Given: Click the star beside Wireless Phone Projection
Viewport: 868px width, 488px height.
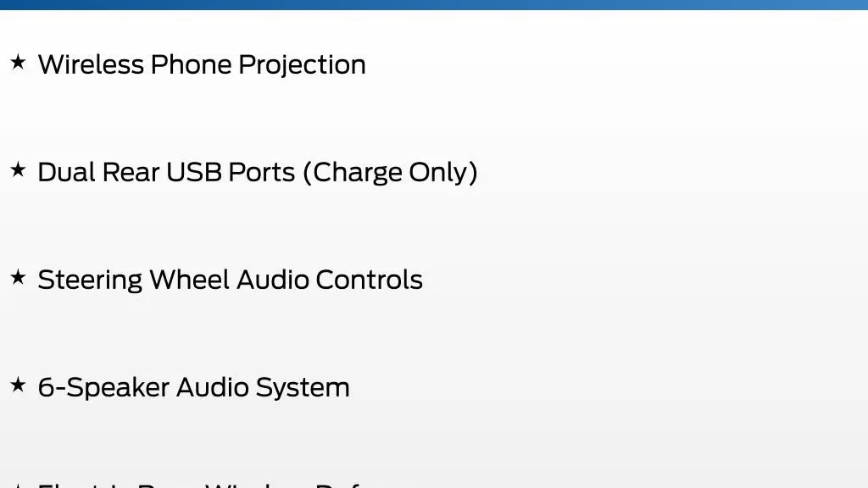Looking at the screenshot, I should pyautogui.click(x=18, y=62).
